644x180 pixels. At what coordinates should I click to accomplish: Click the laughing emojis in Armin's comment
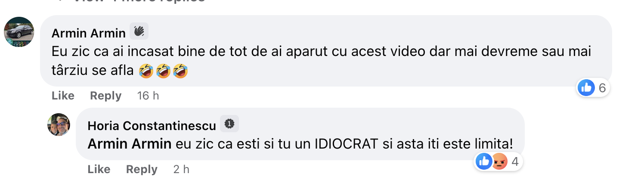coord(164,71)
